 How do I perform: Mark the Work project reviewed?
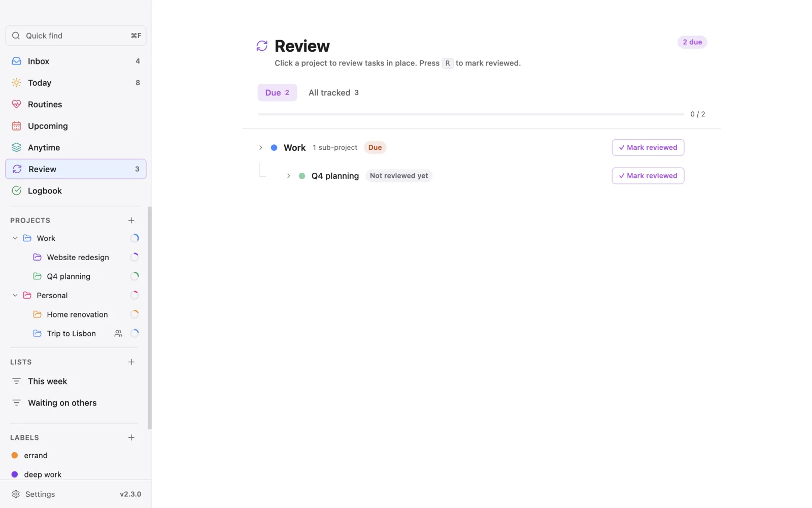648,147
